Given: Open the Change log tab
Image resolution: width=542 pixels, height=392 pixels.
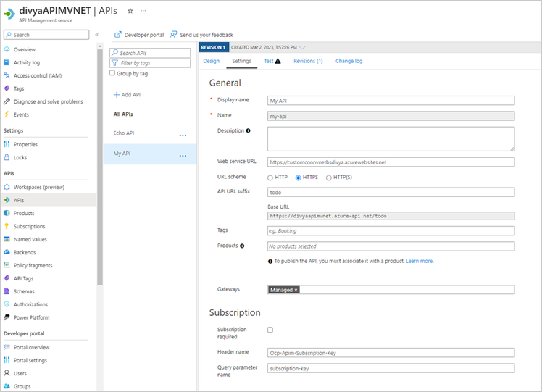Looking at the screenshot, I should (349, 61).
